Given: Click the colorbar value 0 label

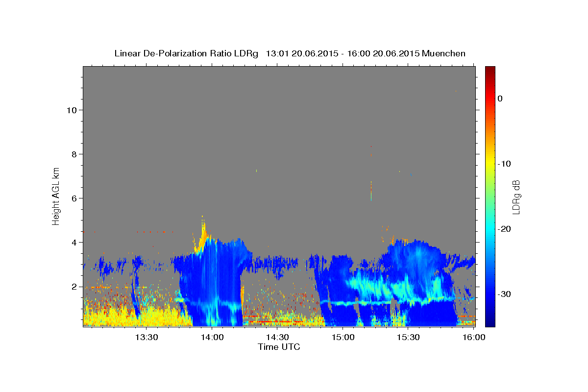Looking at the screenshot, I should click(x=500, y=98).
